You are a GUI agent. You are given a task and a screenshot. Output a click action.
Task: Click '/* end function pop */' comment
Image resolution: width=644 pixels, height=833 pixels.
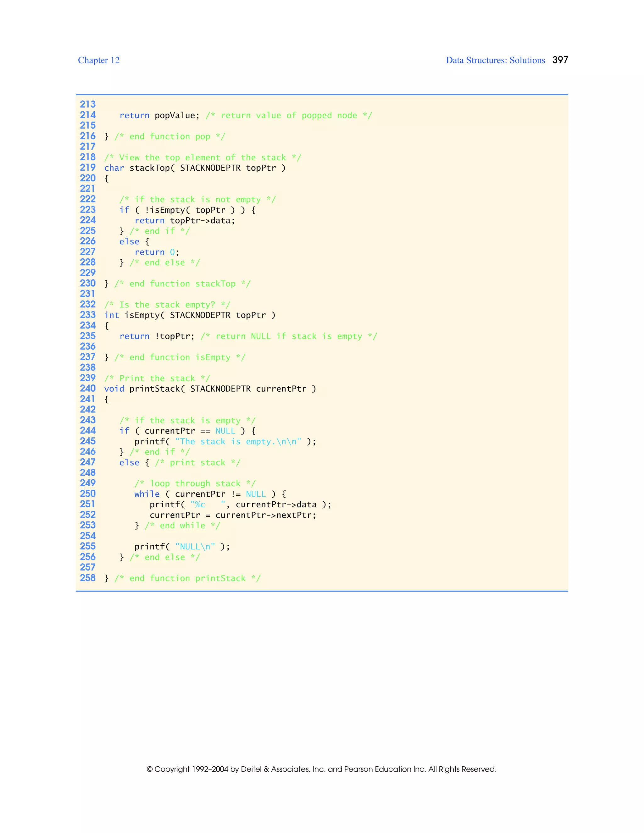(170, 136)
